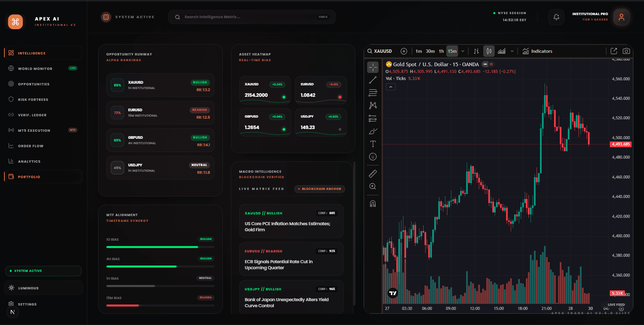Focus the Search Intelligence Matrix field
Image resolution: width=644 pixels, height=325 pixels.
(252, 17)
